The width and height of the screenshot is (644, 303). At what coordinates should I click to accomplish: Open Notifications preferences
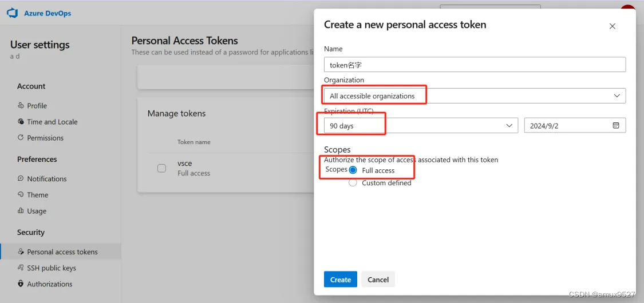point(47,179)
